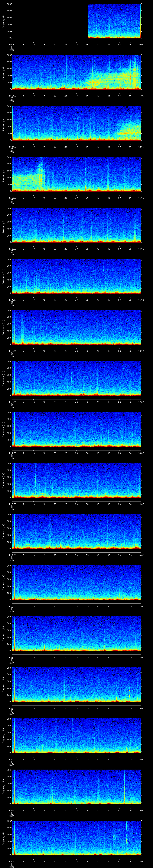Click the spectrogram panel starting at 4:15:00
Image resolution: width=153 pixels, height=868 pixels.
[77, 327]
